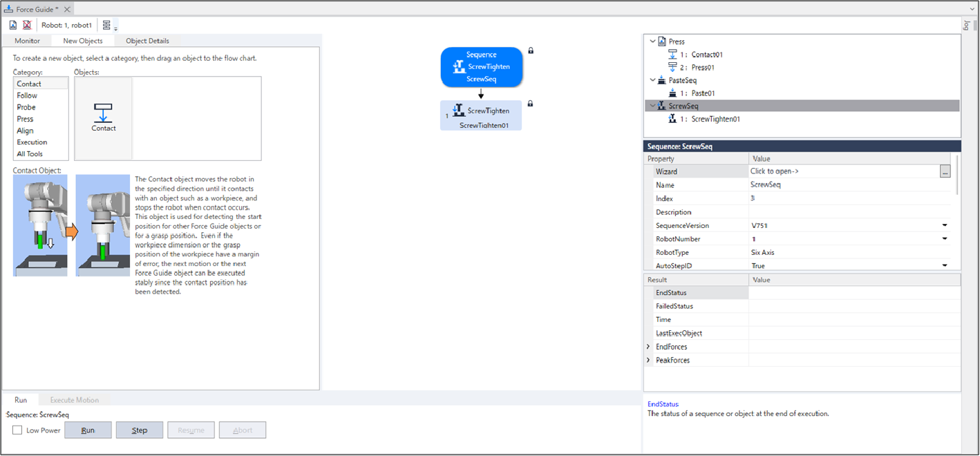
Task: Click the property grid vertical scrollbar
Action: pos(957,176)
